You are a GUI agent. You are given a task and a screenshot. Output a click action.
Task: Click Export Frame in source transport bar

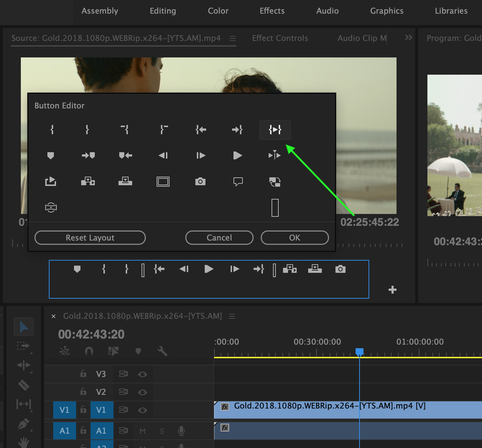pos(340,269)
